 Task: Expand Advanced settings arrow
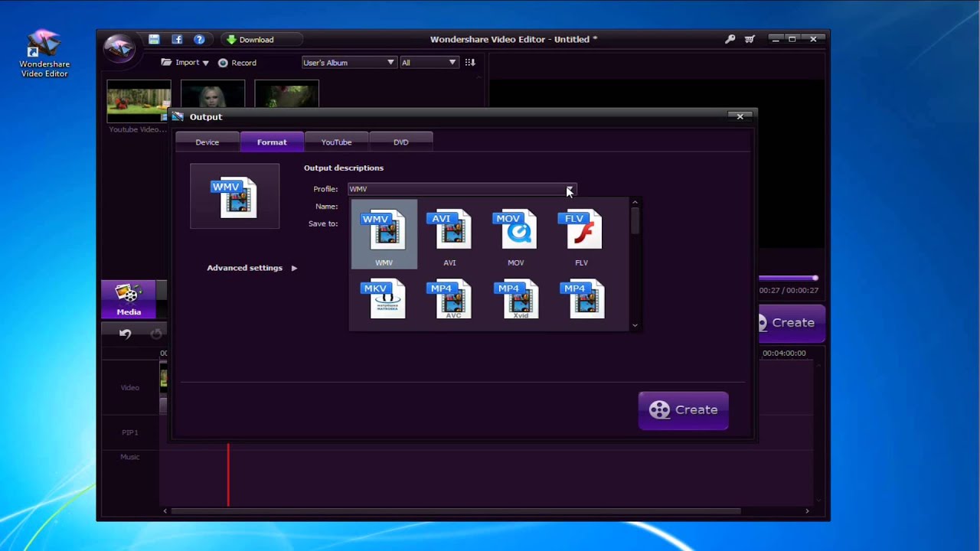294,268
